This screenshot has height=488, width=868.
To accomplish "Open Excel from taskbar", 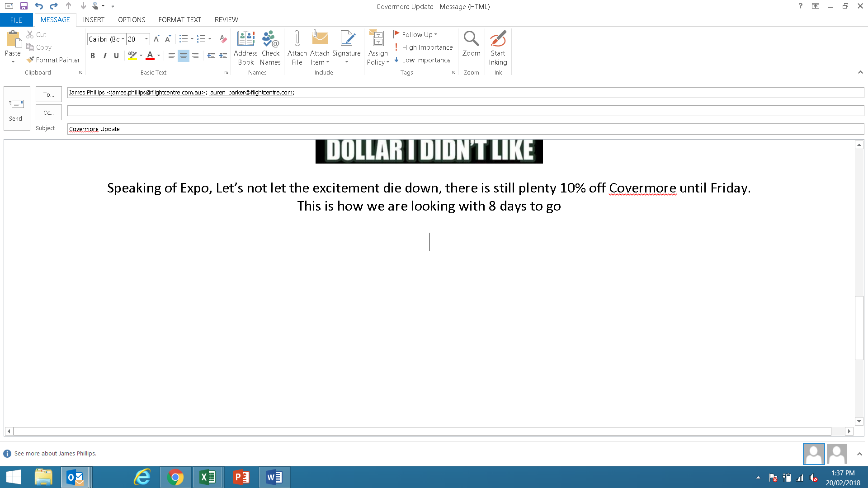I will [x=208, y=477].
